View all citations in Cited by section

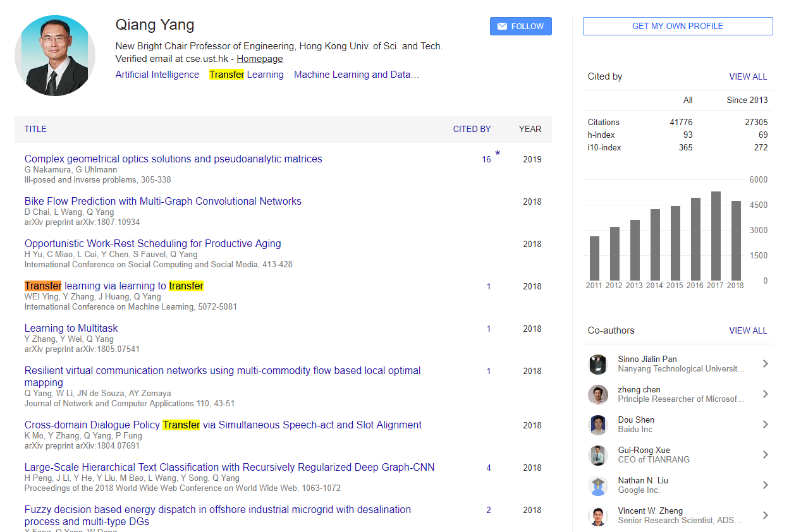pyautogui.click(x=748, y=76)
